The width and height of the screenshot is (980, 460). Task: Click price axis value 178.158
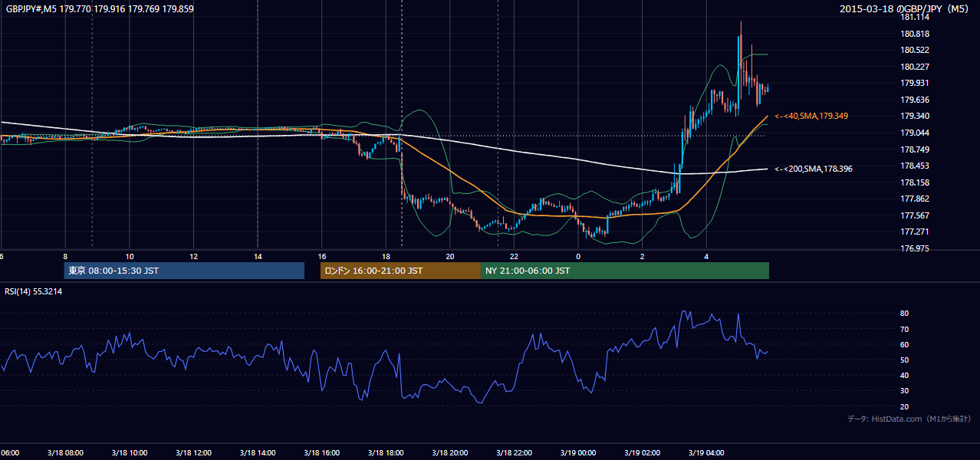tap(916, 182)
